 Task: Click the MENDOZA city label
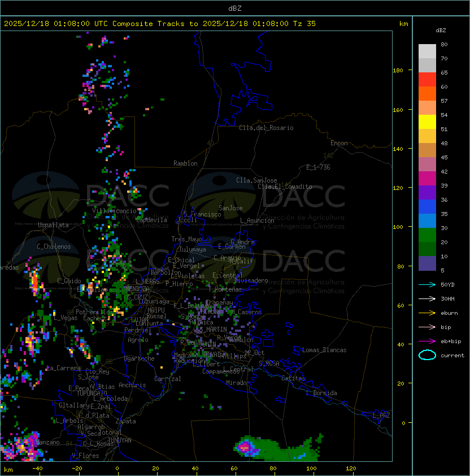(137, 288)
